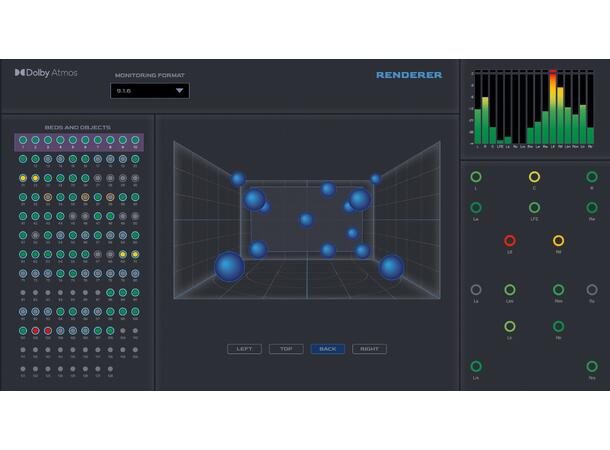Click the RENDERER title text

[409, 75]
